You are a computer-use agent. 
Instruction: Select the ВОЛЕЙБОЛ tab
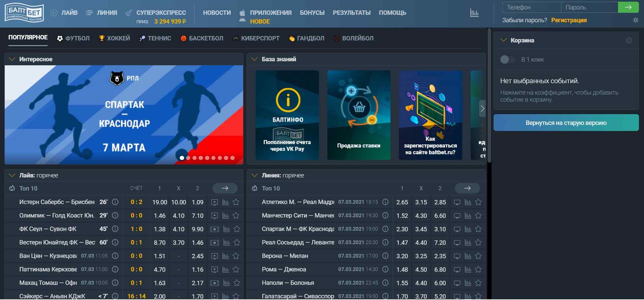click(x=353, y=38)
